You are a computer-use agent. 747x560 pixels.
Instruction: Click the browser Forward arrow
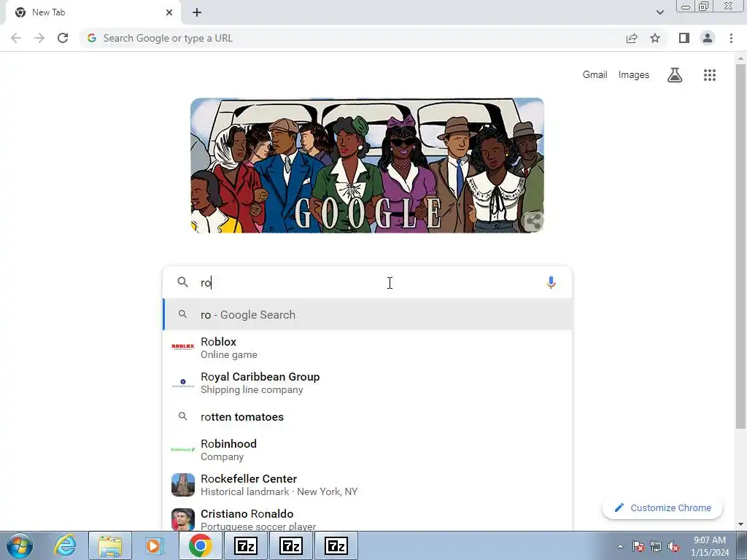[x=39, y=38]
